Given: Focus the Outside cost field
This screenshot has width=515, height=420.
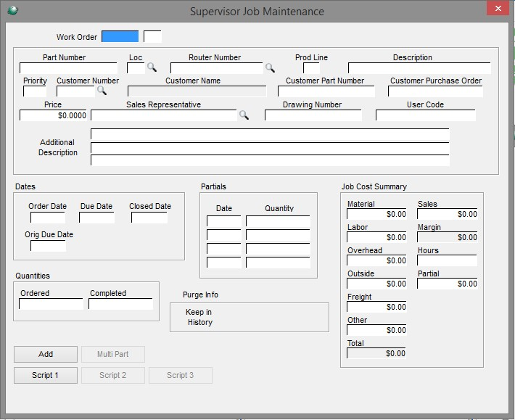Looking at the screenshot, I should coord(376,284).
